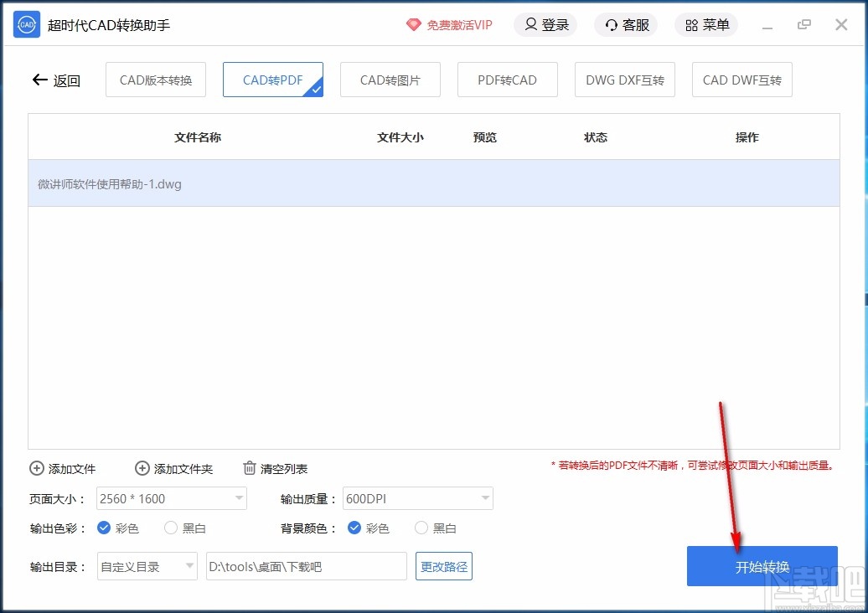
Task: Click the VIP diamond activation icon
Action: coord(413,25)
